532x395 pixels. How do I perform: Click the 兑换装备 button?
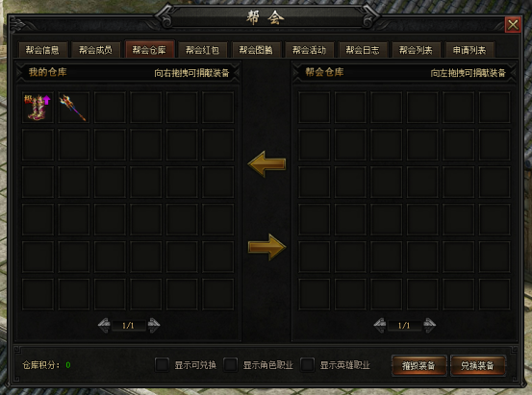[x=477, y=365]
